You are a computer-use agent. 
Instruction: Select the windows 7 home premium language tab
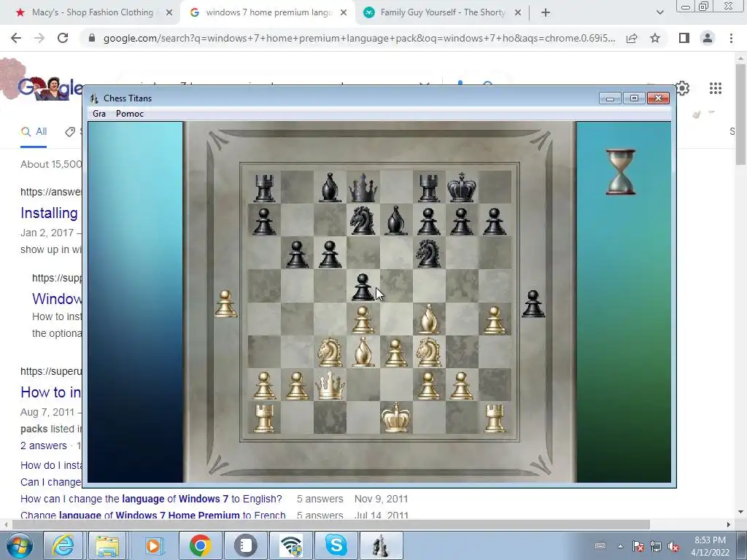[268, 12]
